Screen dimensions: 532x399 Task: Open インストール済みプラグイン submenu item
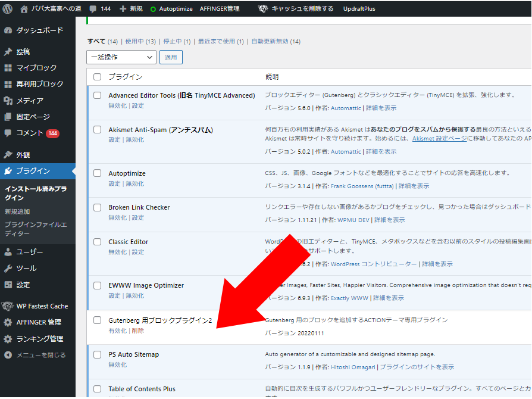(x=36, y=193)
